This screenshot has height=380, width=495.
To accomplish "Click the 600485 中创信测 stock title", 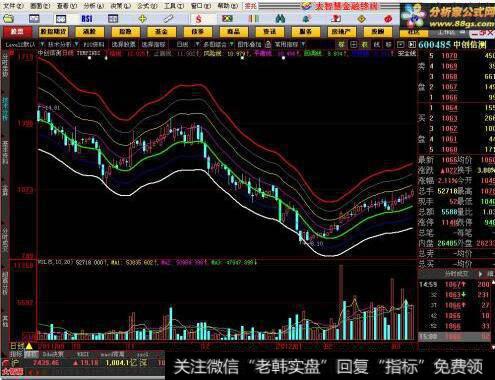I will click(x=452, y=45).
